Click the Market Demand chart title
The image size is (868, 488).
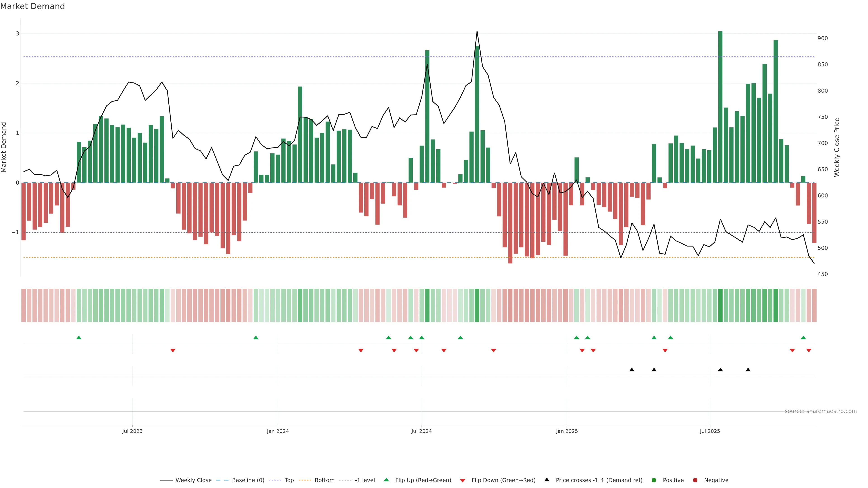[33, 6]
